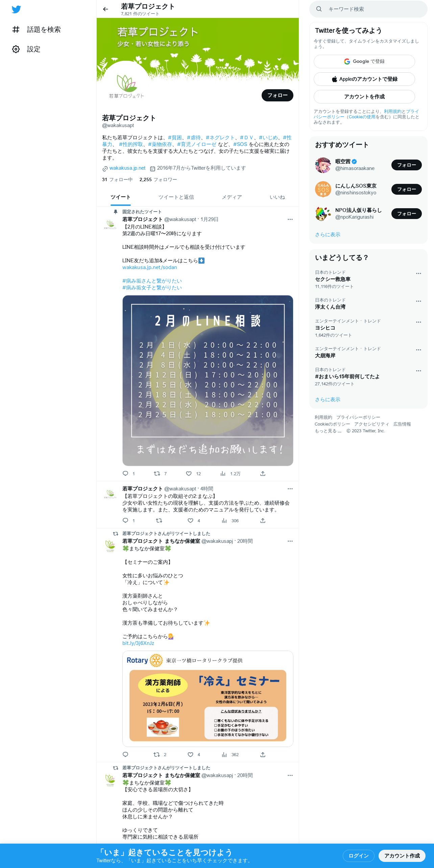The height and width of the screenshot is (868, 434).
Task: Open the wakakusa.jp.net profile link
Action: coord(127,168)
